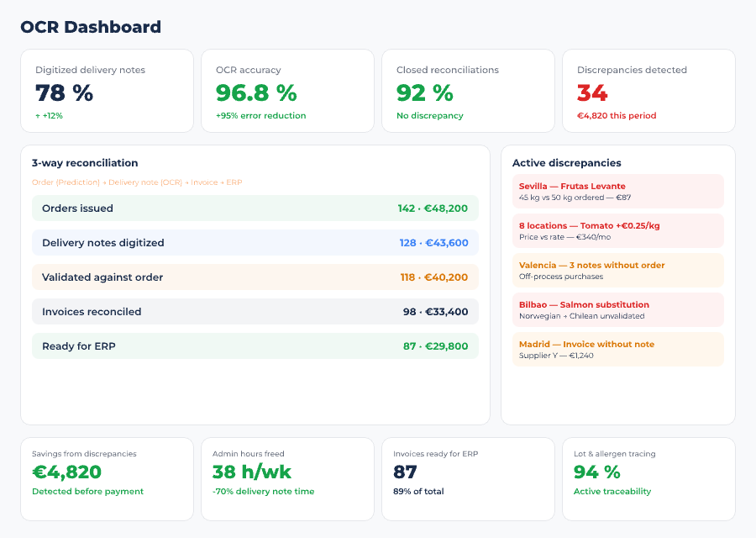The image size is (756, 538).
Task: Click the OCR Dashboard title
Action: tap(90, 27)
